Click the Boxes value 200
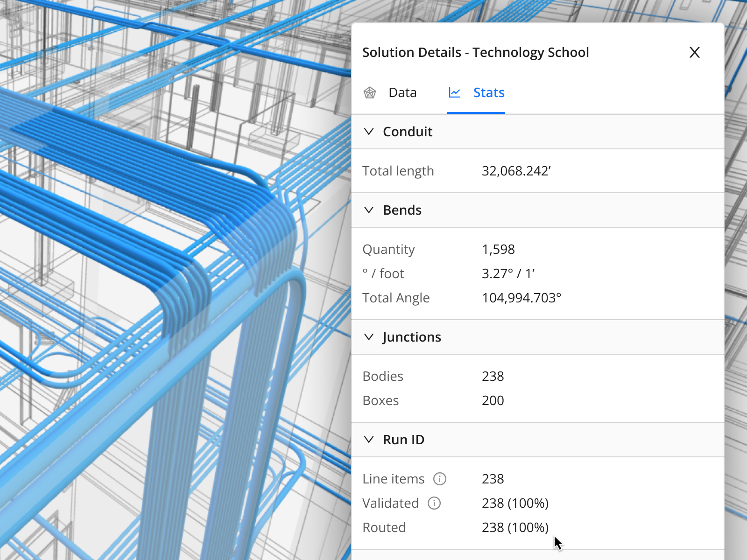This screenshot has height=560, width=747. [493, 400]
